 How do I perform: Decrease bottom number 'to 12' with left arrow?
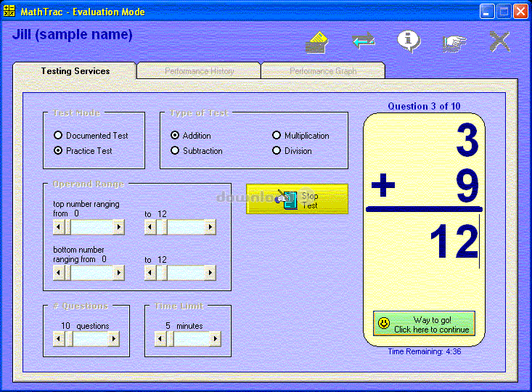pyautogui.click(x=150, y=272)
